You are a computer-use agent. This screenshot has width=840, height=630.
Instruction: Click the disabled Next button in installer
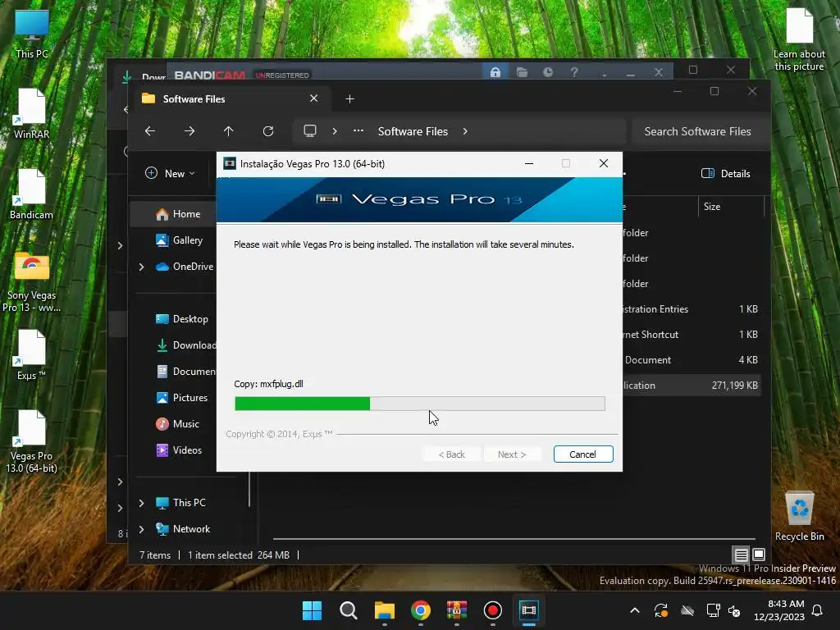[512, 454]
